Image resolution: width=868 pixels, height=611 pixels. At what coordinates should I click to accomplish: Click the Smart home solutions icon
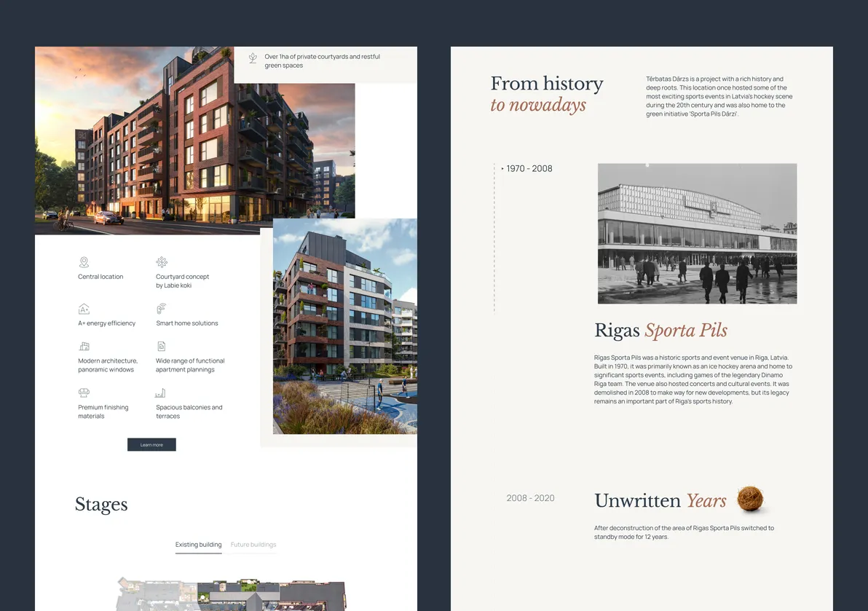pyautogui.click(x=162, y=307)
